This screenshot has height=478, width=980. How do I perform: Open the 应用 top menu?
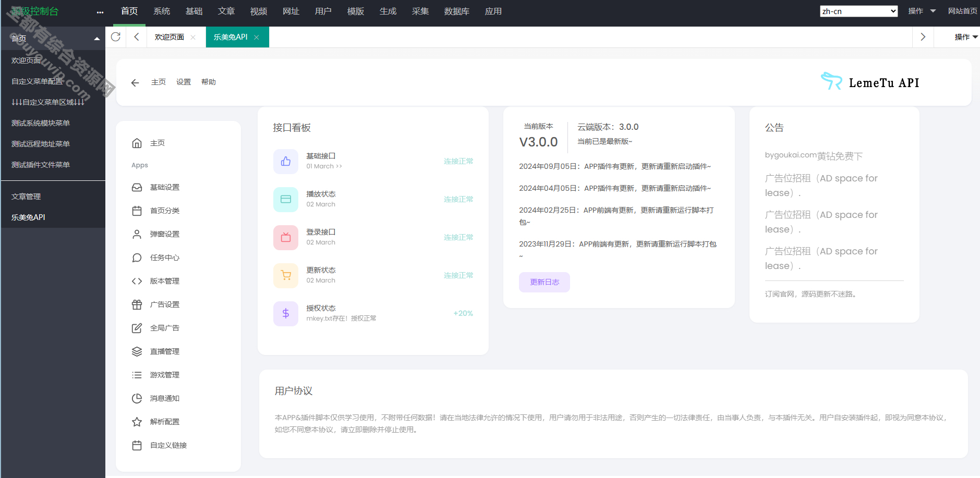click(x=493, y=11)
